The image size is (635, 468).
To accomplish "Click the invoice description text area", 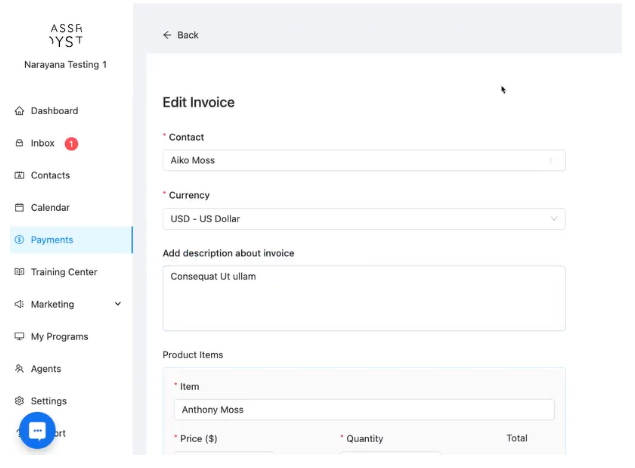I will [x=363, y=297].
